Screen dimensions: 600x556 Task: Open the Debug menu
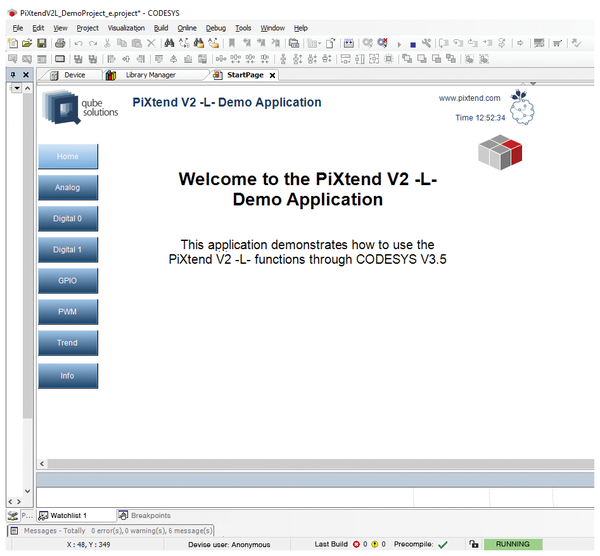[216, 28]
